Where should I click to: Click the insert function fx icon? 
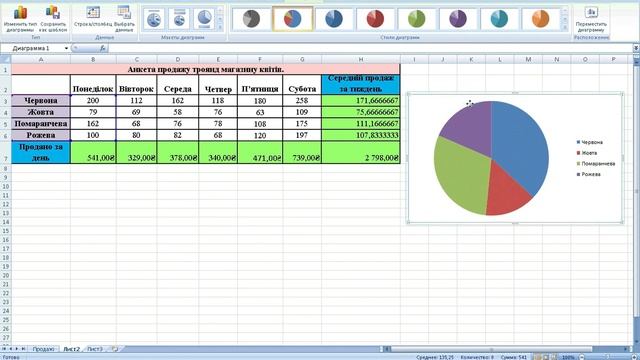(103, 48)
